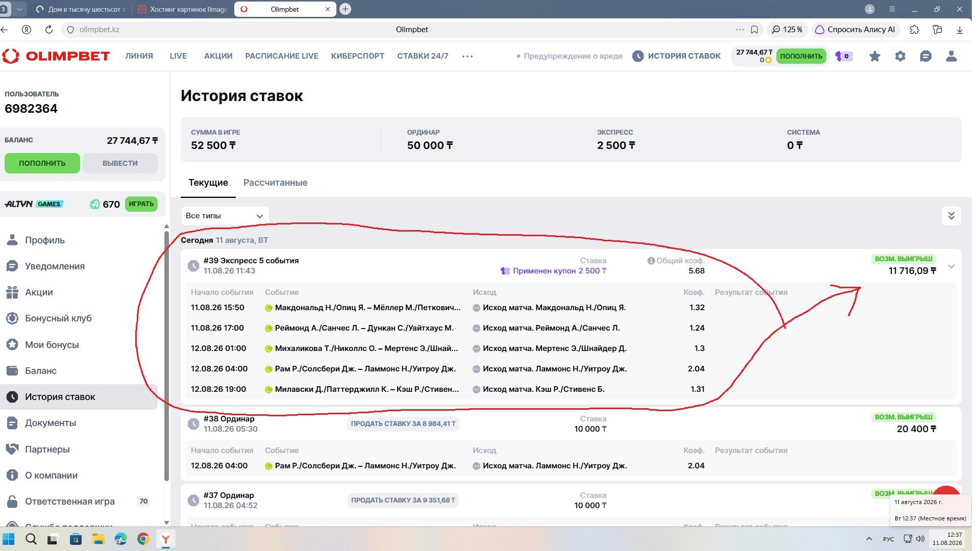Viewport: 980px width, 551px height.
Task: Toggle expand-all bets double chevron button
Action: click(951, 216)
